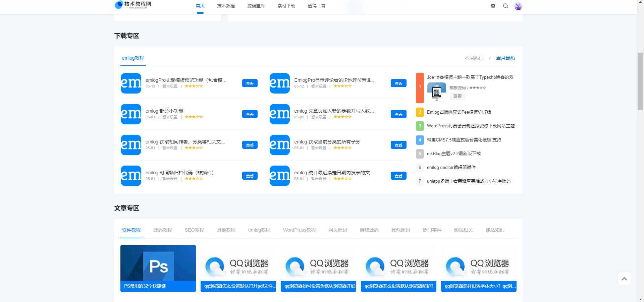Image resolution: width=644 pixels, height=302 pixels.
Task: Switch ranking to 本周热门
Action: point(474,58)
